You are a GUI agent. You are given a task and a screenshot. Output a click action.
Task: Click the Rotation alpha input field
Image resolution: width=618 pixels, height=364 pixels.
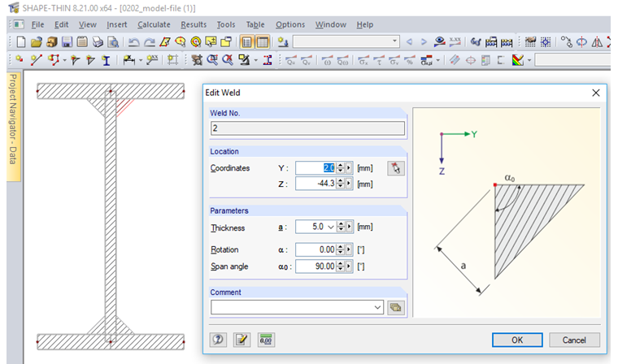tap(316, 249)
